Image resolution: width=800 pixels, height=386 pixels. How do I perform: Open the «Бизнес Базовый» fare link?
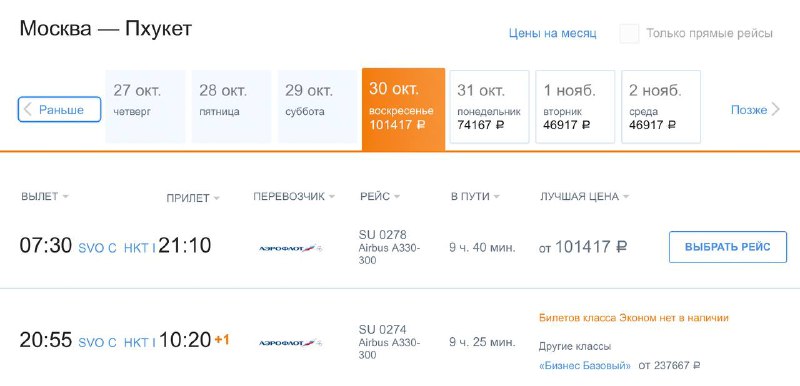(585, 366)
